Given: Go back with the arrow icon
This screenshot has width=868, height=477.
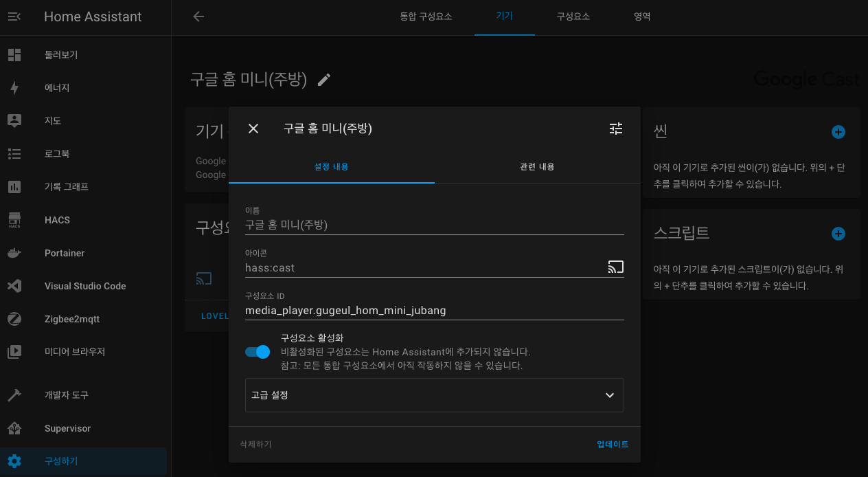Looking at the screenshot, I should coord(198,16).
